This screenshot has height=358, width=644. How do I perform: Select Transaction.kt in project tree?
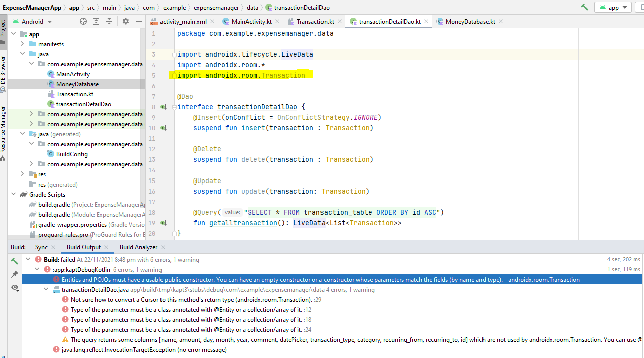click(x=74, y=94)
